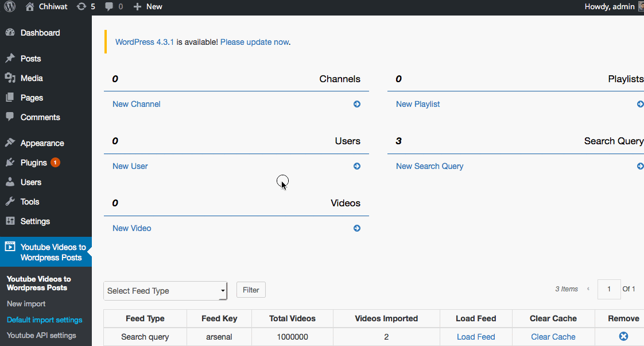
Task: Click the Total Videos column header
Action: 292,318
